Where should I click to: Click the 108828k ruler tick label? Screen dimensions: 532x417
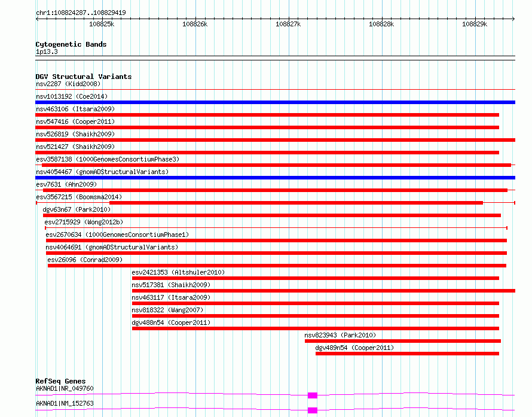[382, 24]
